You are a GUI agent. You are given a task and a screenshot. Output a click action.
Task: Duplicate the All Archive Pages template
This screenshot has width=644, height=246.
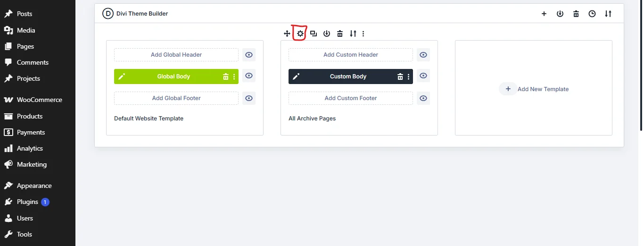[314, 34]
